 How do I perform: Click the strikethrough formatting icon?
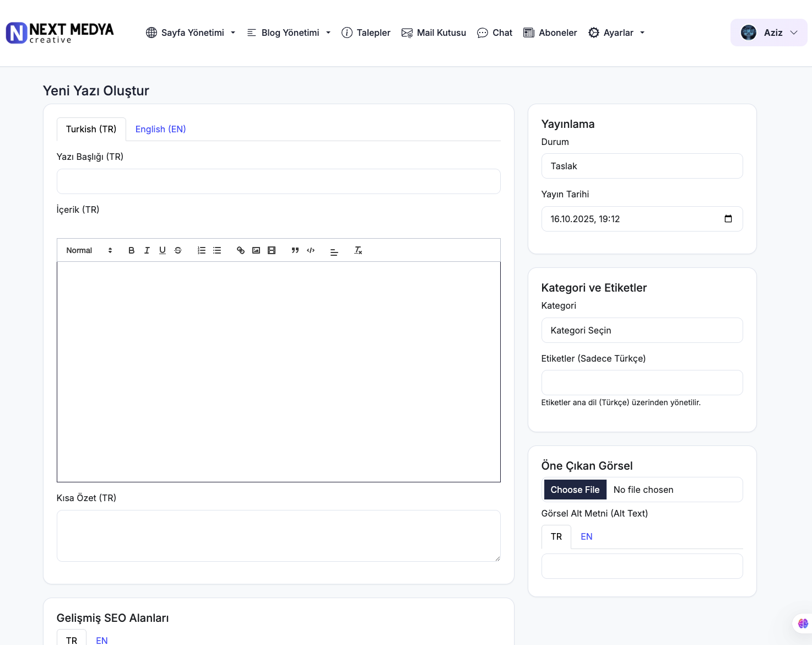click(178, 250)
